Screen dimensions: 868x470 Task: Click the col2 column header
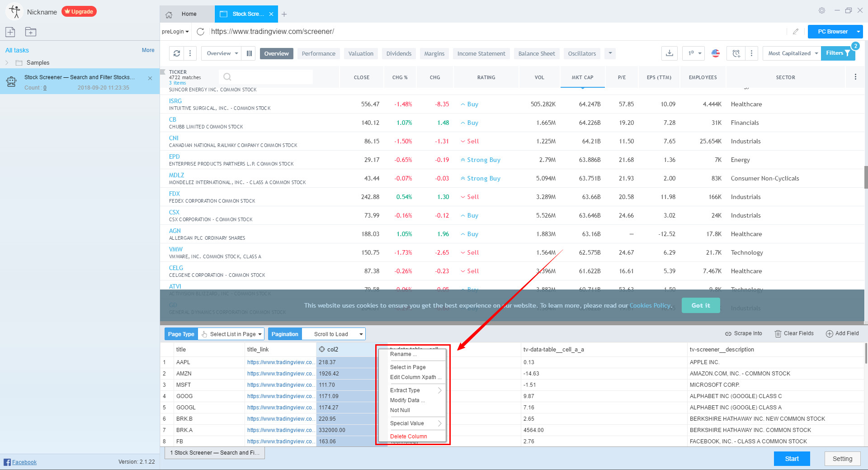346,349
